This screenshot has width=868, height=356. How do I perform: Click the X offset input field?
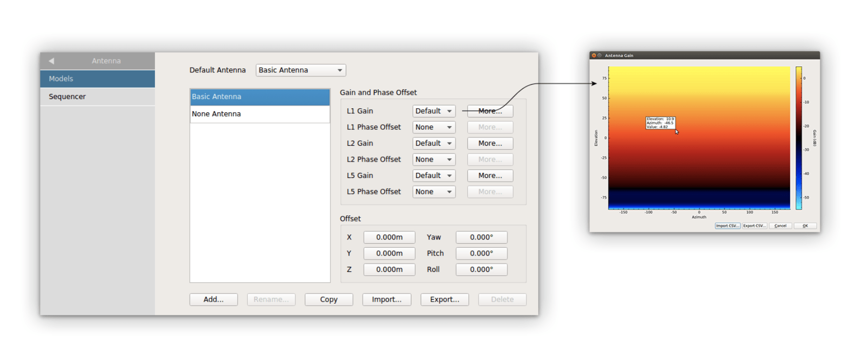pos(389,238)
